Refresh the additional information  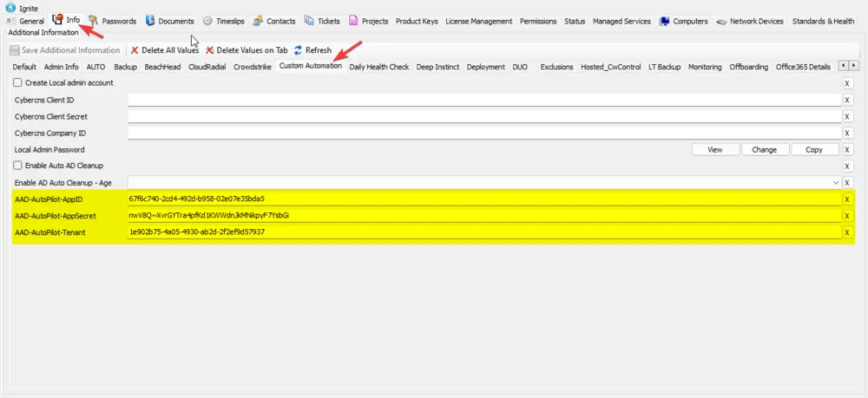312,50
